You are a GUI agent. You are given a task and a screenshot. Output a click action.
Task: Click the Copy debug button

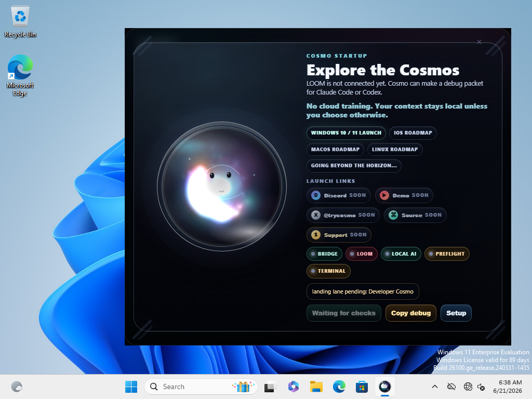click(x=411, y=313)
